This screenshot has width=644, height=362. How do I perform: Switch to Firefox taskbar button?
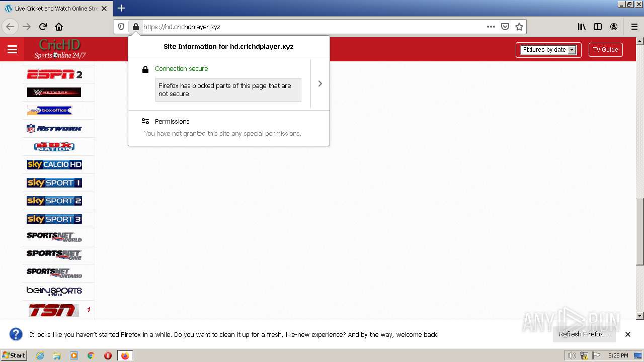(x=125, y=355)
